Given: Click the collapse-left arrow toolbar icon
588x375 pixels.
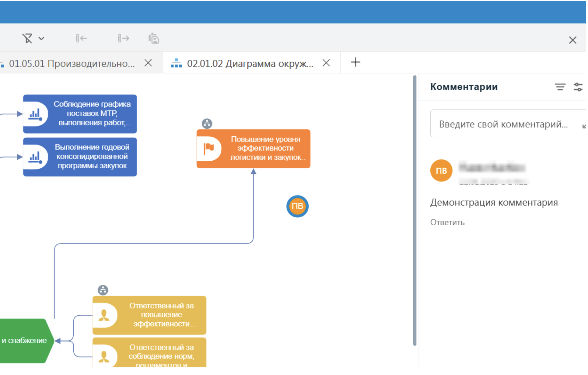Looking at the screenshot, I should 81,38.
